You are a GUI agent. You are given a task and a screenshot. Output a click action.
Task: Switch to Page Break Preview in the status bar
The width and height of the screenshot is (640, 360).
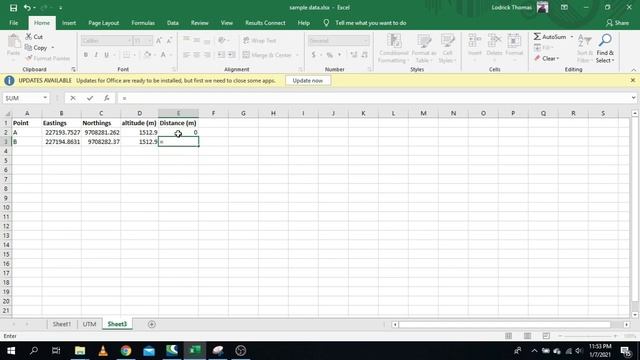click(546, 336)
